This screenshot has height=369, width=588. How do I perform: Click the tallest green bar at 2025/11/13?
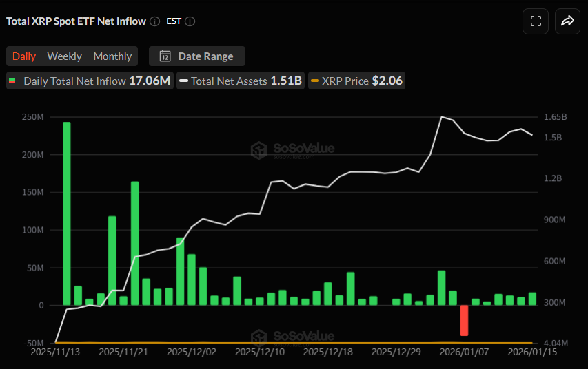[x=67, y=213]
